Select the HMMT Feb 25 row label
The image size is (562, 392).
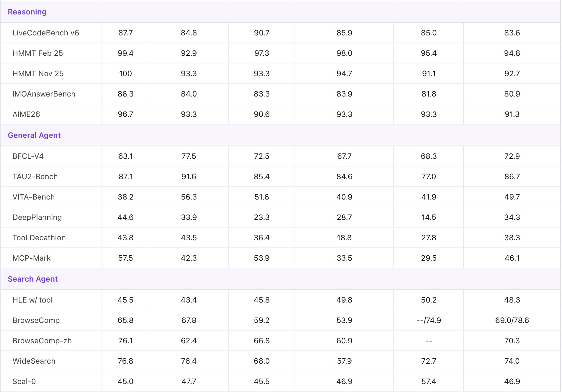(x=38, y=53)
